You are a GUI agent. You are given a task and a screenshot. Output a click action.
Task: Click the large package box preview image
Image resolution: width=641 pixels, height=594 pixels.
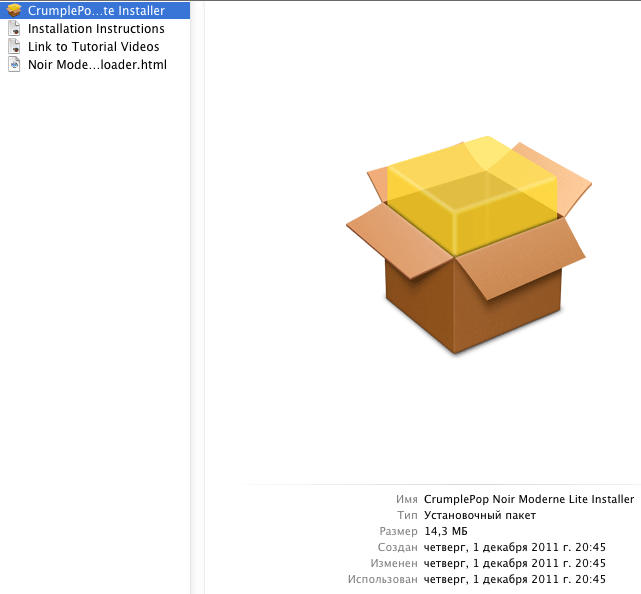click(469, 244)
